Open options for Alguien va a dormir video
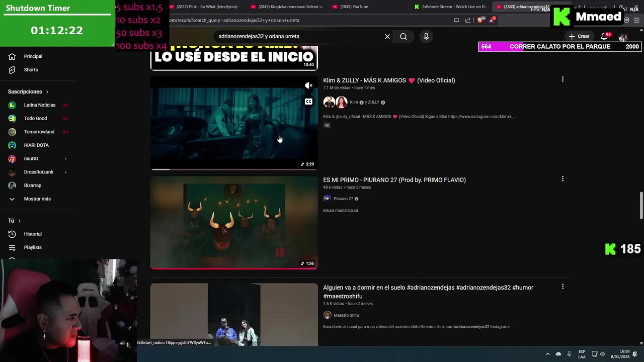The height and width of the screenshot is (362, 644). click(x=562, y=287)
